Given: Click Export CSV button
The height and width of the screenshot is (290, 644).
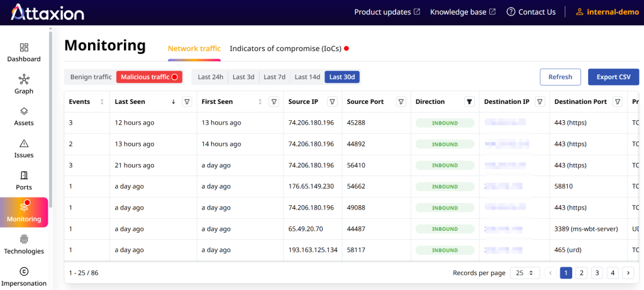Looking at the screenshot, I should (x=614, y=77).
